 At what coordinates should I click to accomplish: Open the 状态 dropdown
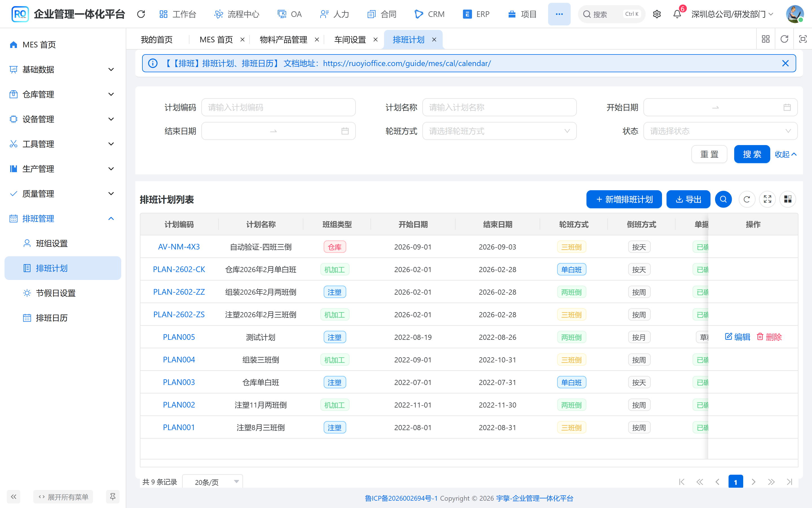click(x=720, y=131)
